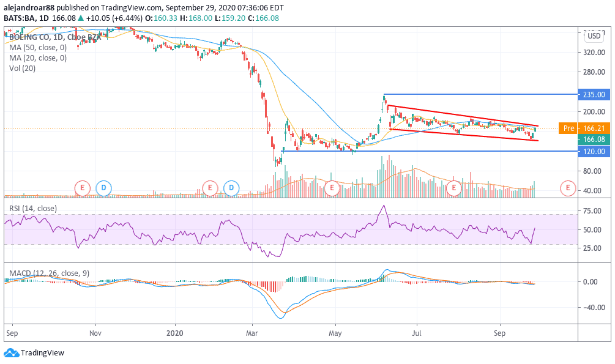Click the May label on time axis
This screenshot has width=615, height=364.
(x=335, y=333)
